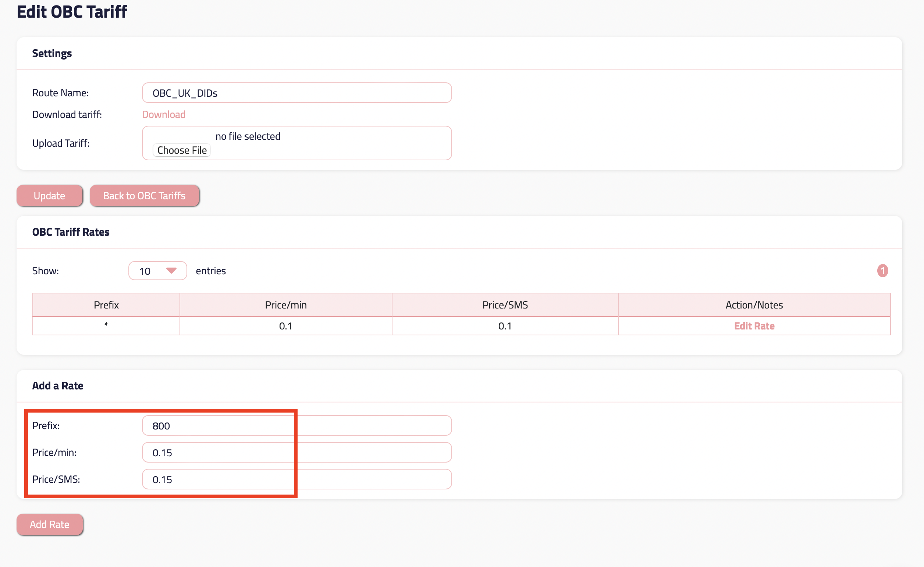Click the Price/SMS column header
Image resolution: width=924 pixels, height=567 pixels.
(x=505, y=305)
